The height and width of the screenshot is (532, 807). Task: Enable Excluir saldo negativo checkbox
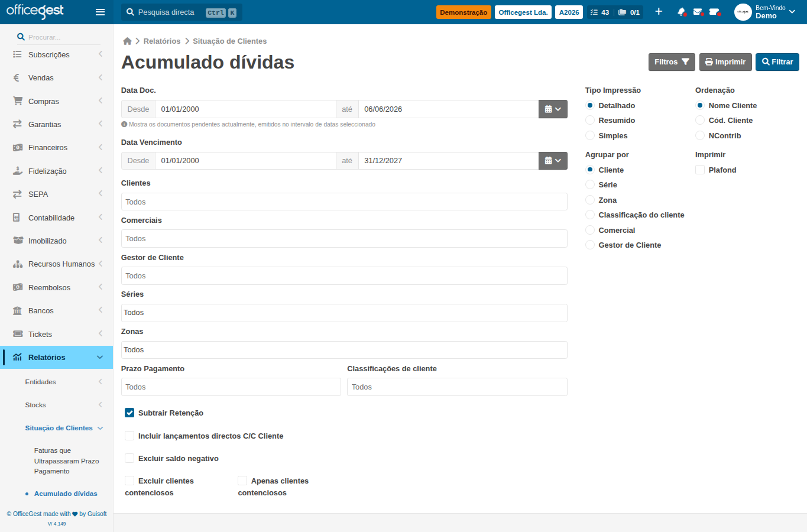tap(129, 458)
